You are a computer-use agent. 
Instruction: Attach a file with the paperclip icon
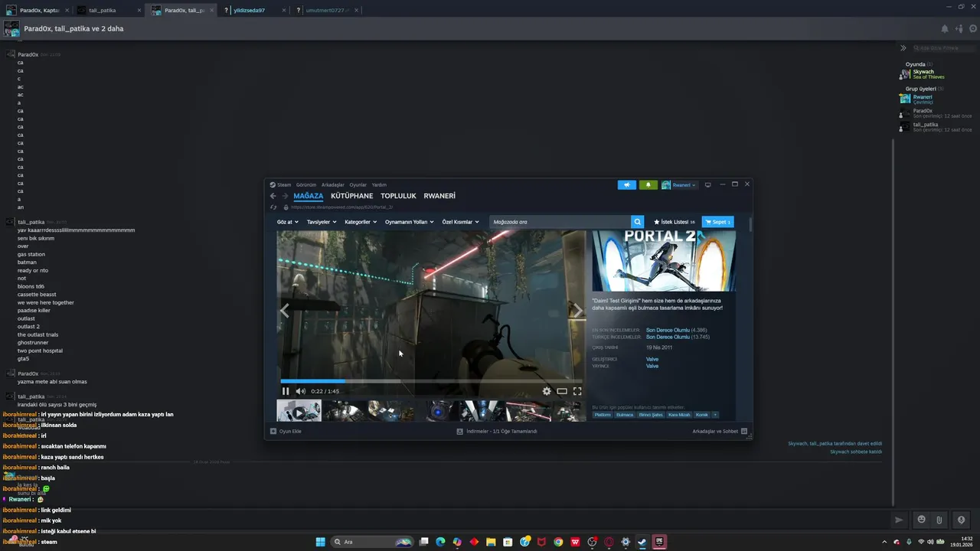[939, 520]
